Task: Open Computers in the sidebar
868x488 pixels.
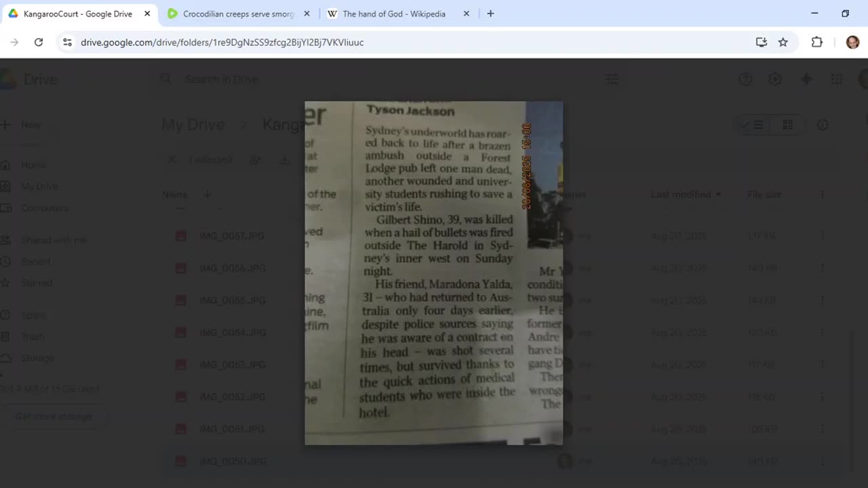Action: pyautogui.click(x=45, y=207)
